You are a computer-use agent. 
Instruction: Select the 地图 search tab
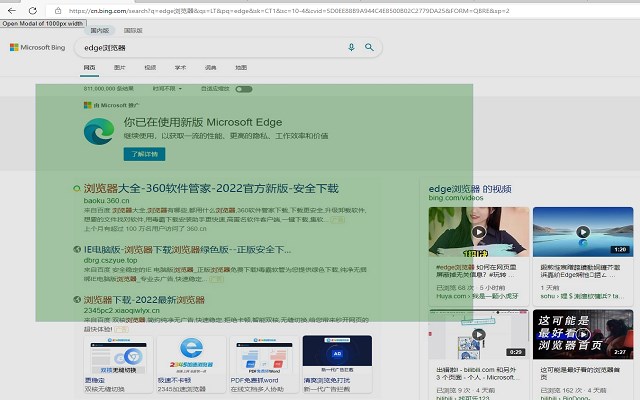pyautogui.click(x=241, y=68)
